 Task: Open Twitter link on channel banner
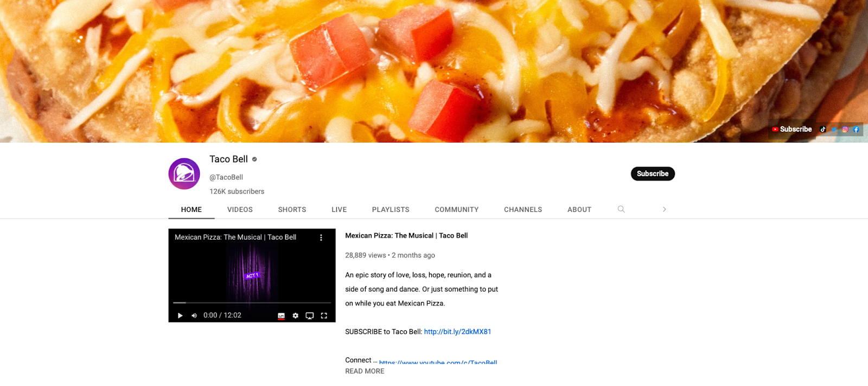pyautogui.click(x=834, y=130)
